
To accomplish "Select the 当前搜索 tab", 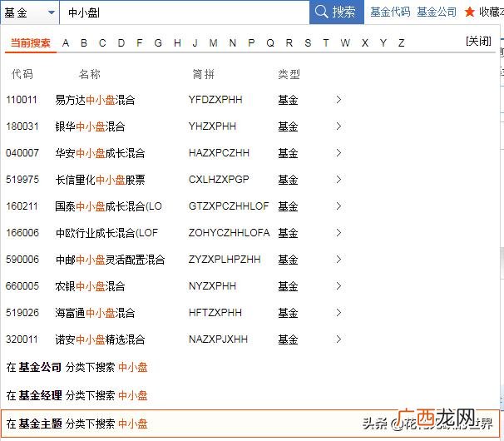I will point(31,42).
